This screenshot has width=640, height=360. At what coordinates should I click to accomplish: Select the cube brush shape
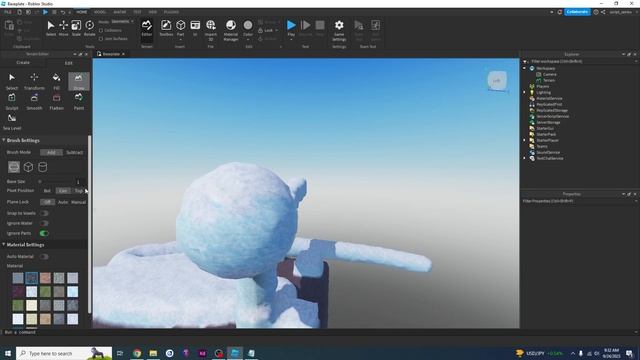(28, 167)
